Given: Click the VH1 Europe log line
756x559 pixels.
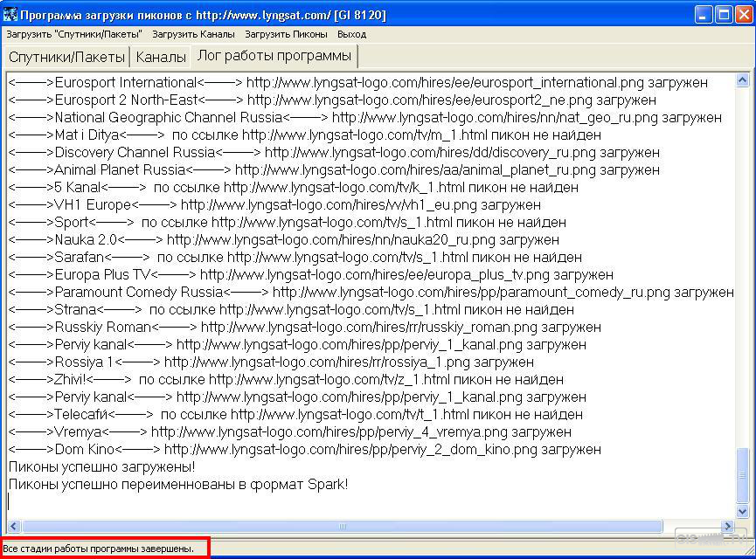Looking at the screenshot, I should pyautogui.click(x=274, y=204).
